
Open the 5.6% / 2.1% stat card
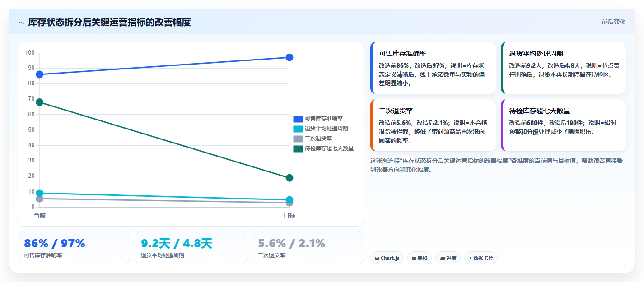coord(308,248)
